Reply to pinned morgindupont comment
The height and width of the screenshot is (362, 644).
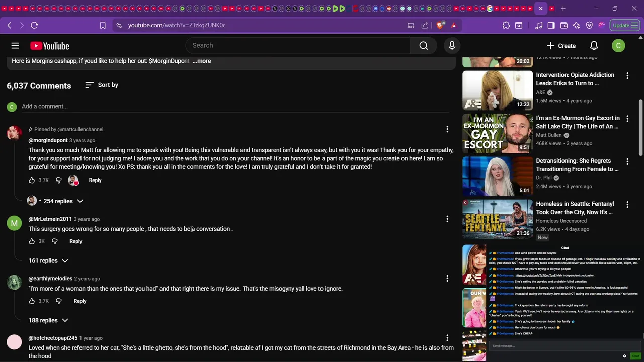coord(95,180)
